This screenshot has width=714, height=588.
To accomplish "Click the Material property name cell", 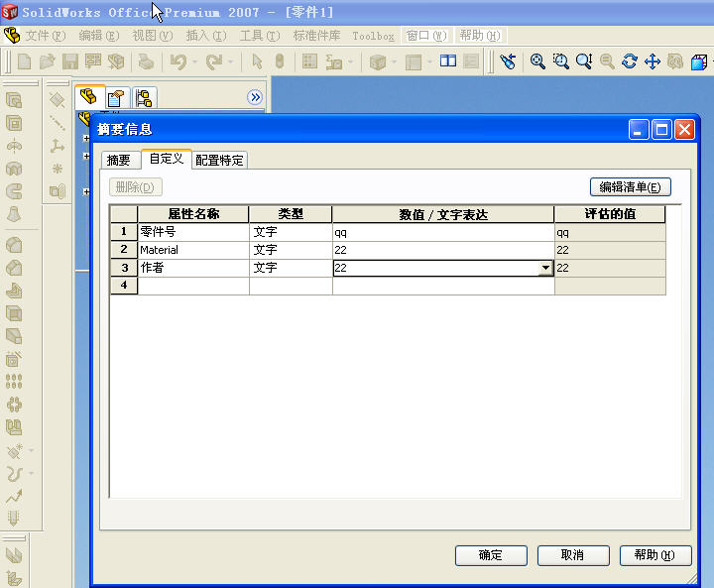I will (193, 250).
